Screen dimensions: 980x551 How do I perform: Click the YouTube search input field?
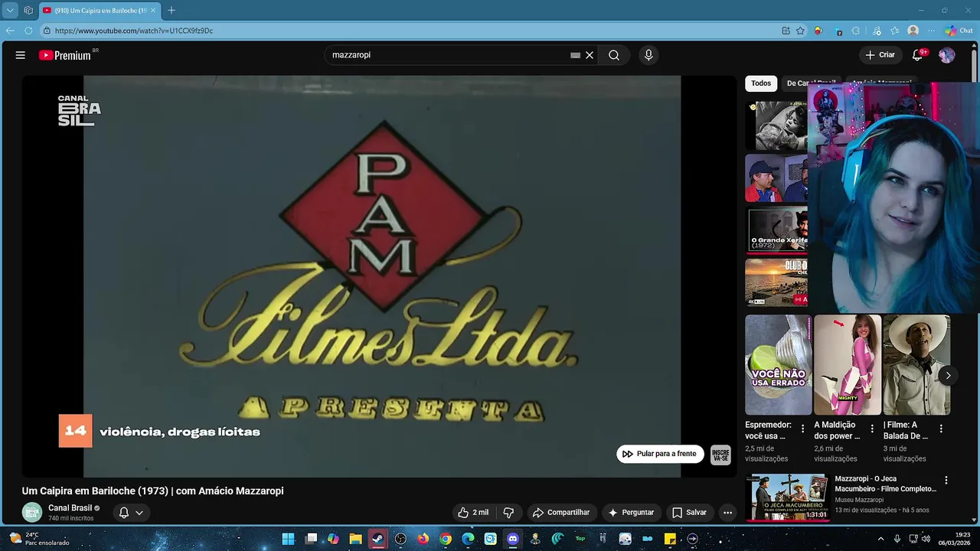point(448,55)
